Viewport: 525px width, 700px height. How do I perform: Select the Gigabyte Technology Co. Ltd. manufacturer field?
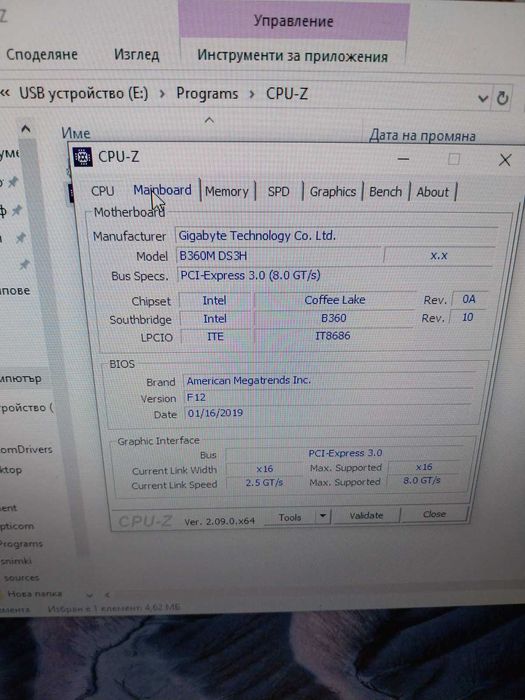pyautogui.click(x=336, y=235)
